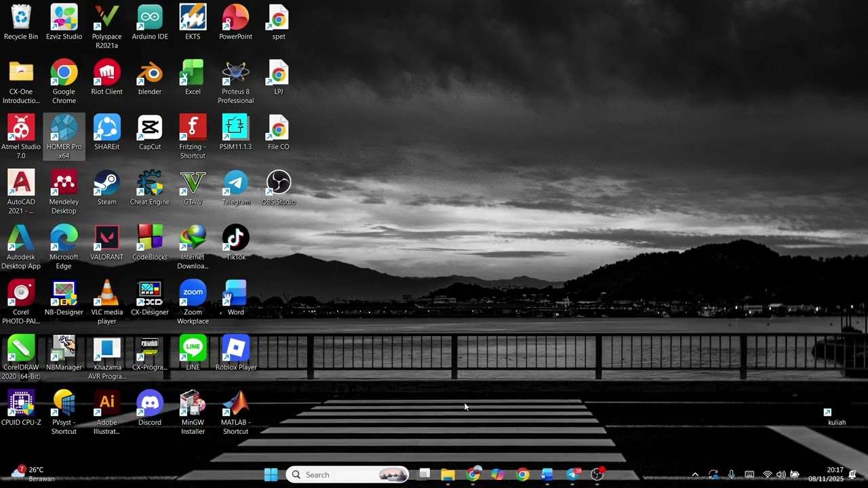Launch Ezviz Studio from the desktop
Image resolution: width=868 pixels, height=488 pixels.
point(64,23)
